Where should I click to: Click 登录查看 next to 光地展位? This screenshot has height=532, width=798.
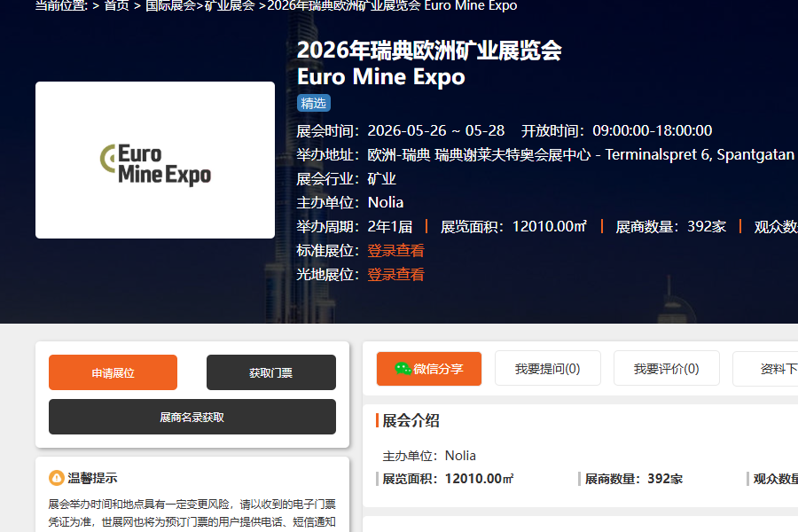395,274
